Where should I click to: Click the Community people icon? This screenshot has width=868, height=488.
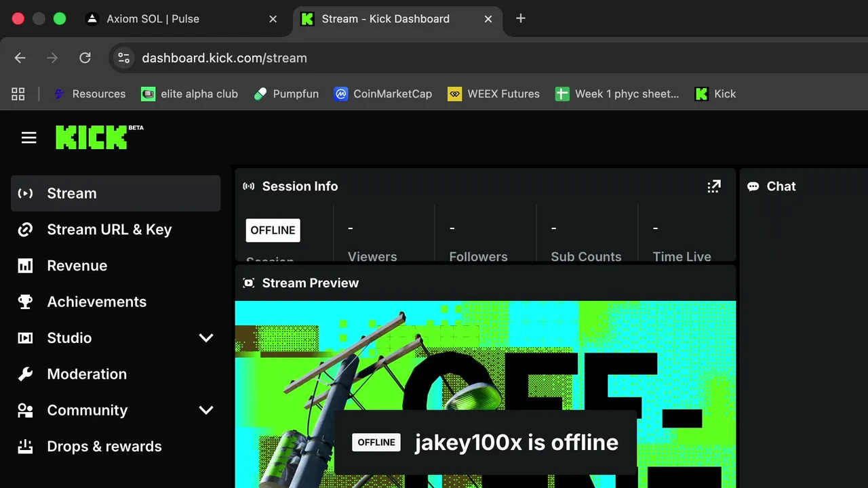point(25,410)
